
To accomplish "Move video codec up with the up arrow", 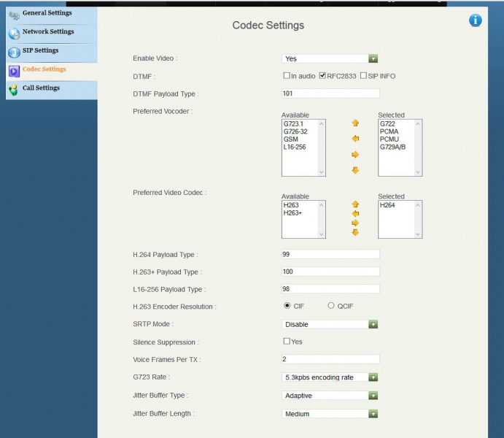I will (355, 204).
